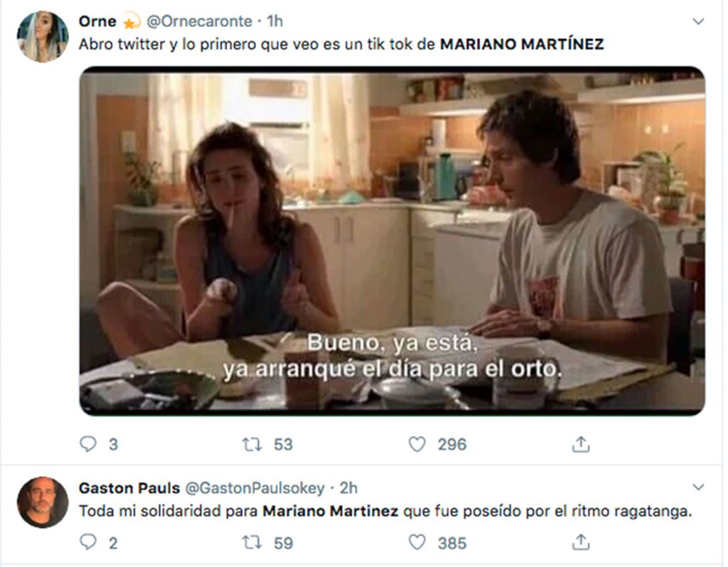Click the Gaston Pauls display name
This screenshot has width=728, height=567.
129,488
